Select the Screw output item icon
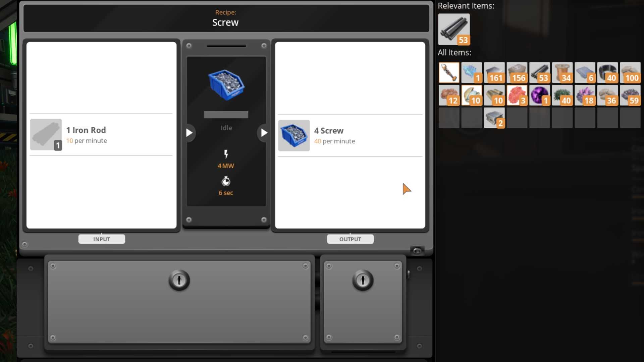Screen dimensions: 644x362 (x=294, y=135)
